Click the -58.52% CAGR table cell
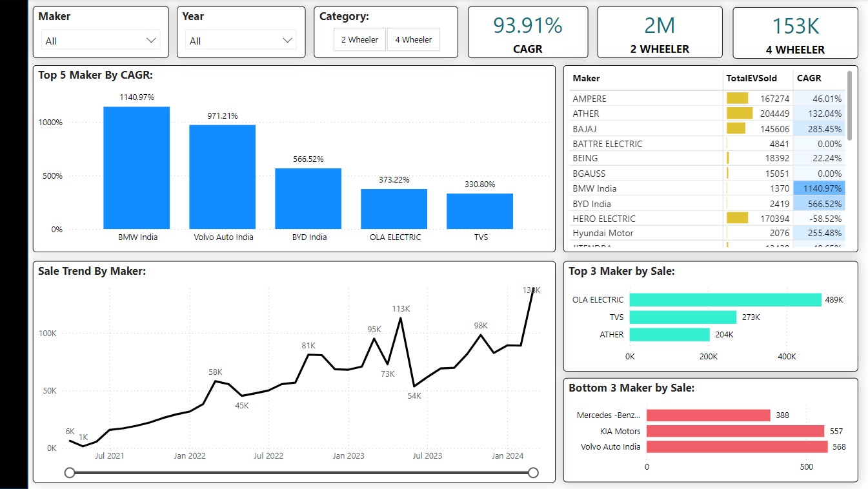Viewport: 868px width, 489px height. click(819, 218)
